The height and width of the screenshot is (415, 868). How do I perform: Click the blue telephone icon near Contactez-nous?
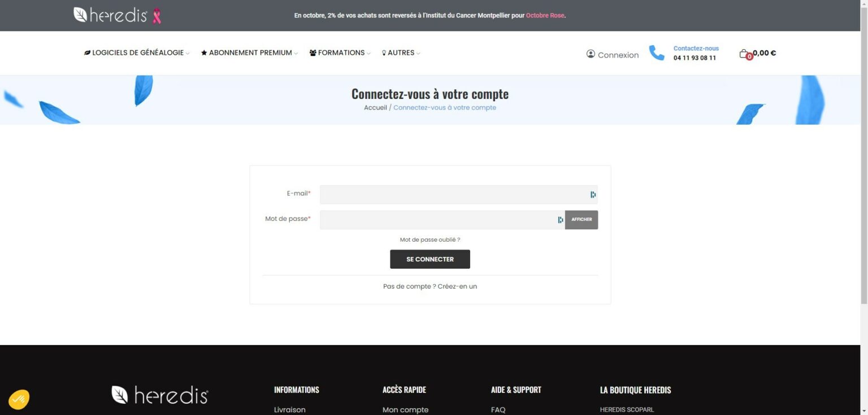(656, 53)
